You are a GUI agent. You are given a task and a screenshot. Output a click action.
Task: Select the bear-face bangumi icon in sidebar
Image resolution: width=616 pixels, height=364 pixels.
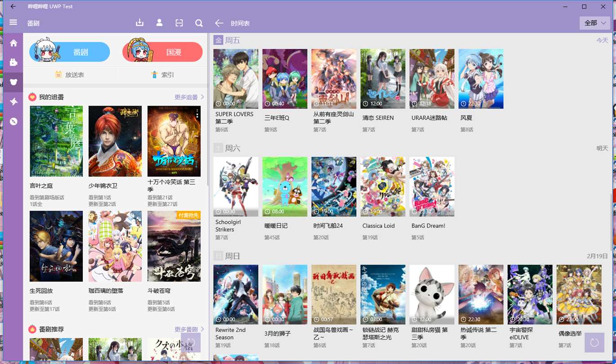click(13, 82)
